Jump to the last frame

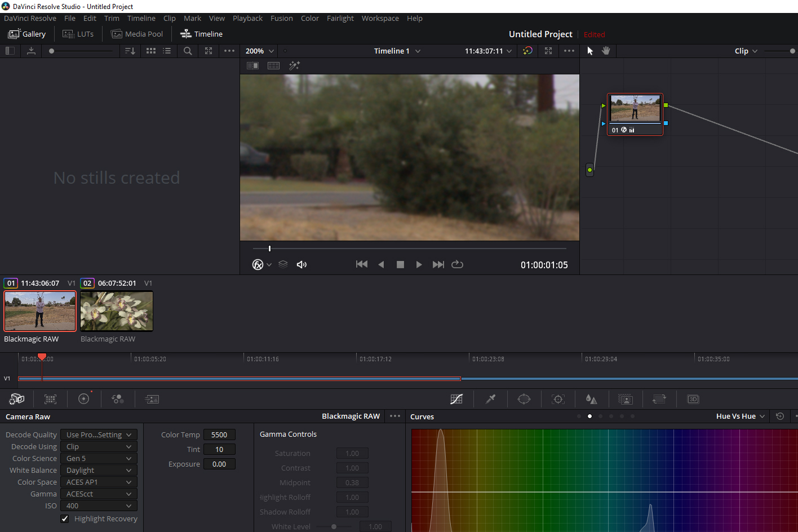point(438,264)
